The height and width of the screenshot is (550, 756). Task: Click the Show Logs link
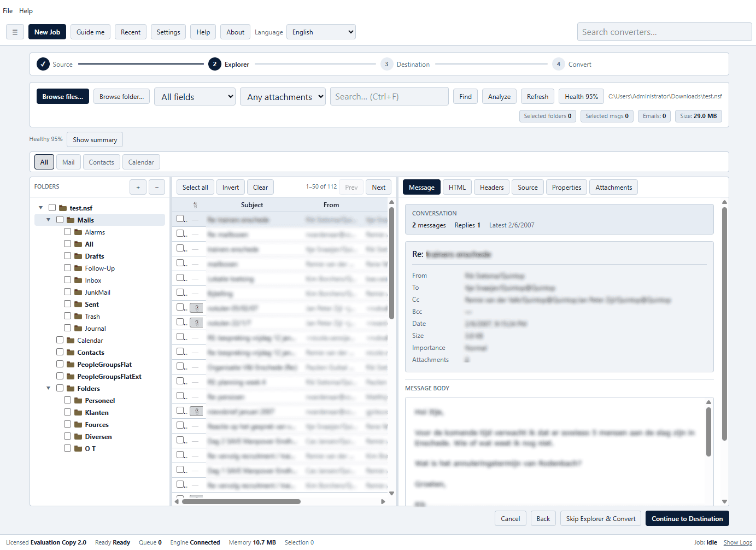tap(738, 542)
